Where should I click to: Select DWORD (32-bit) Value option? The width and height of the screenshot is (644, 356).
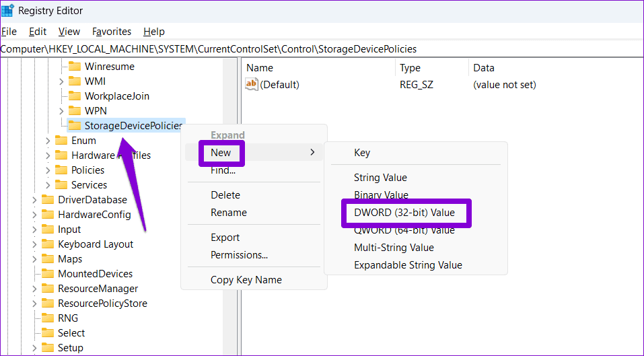point(416,212)
